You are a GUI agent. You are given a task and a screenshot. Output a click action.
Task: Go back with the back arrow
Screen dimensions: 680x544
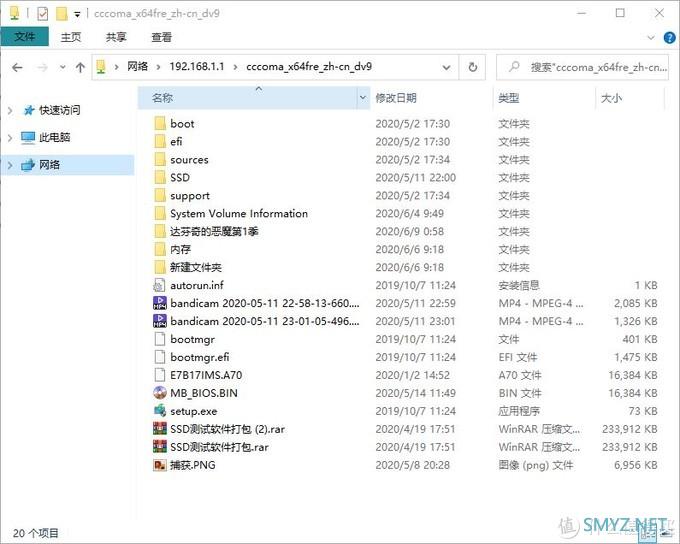click(17, 67)
